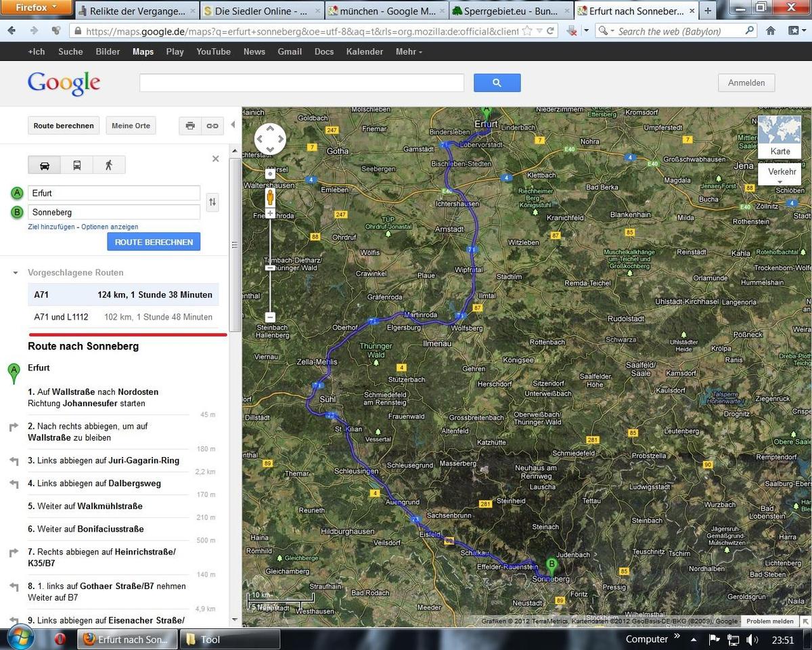Open Gmail in Google bar
Screen dimensions: 812x650
(x=288, y=51)
